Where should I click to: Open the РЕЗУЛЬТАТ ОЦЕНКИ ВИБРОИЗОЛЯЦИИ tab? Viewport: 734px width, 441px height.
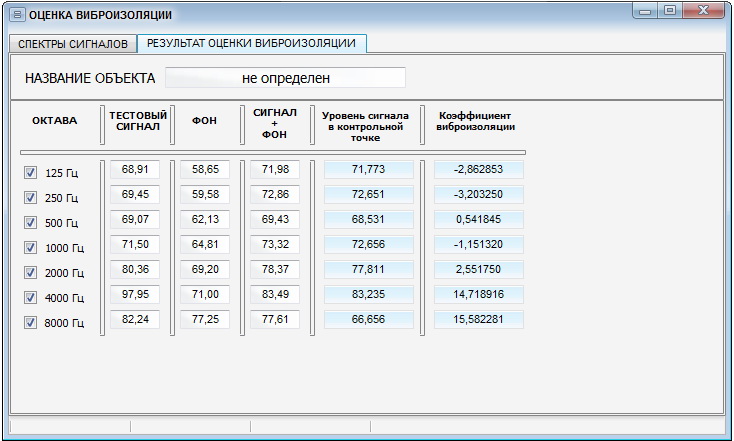(x=251, y=43)
